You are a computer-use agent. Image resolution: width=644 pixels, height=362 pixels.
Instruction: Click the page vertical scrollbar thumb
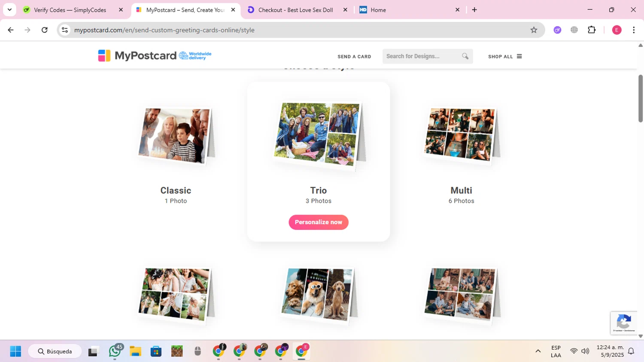tap(641, 98)
